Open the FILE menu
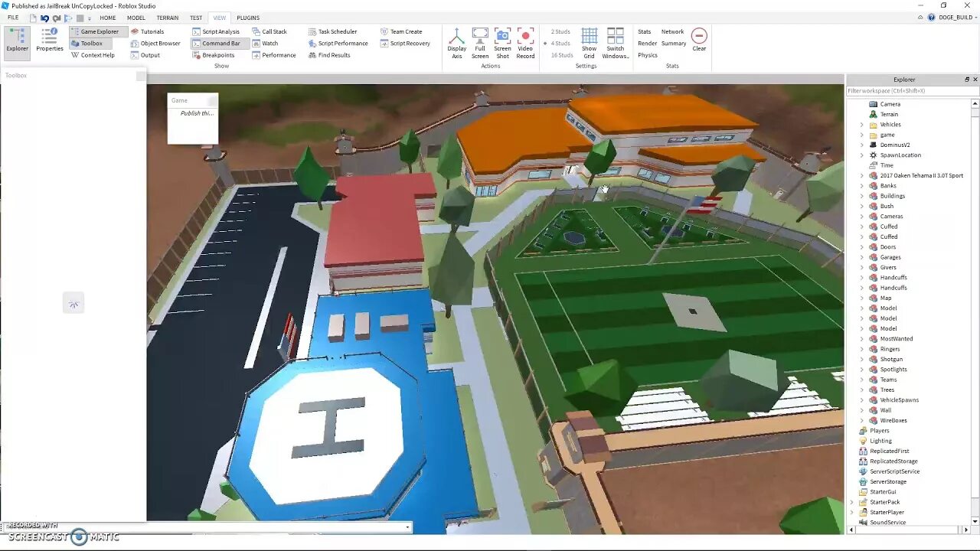 coord(13,18)
